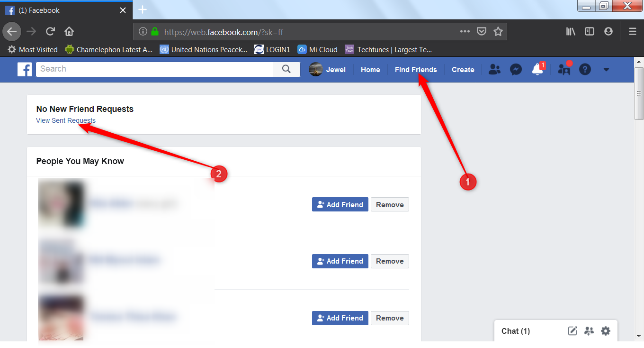Show site information via the info icon
Viewport: 644px width, 348px height.
[x=143, y=32]
